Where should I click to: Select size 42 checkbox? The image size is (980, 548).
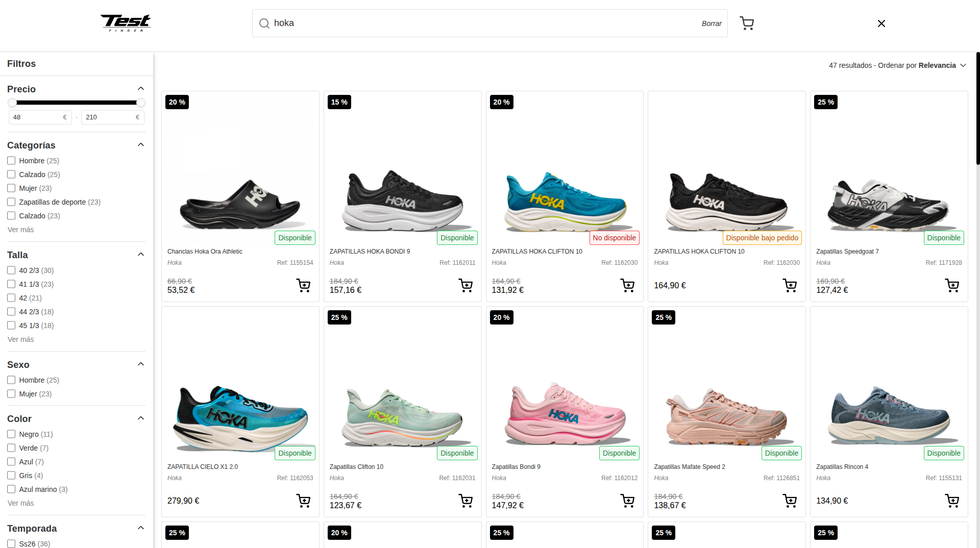click(11, 298)
